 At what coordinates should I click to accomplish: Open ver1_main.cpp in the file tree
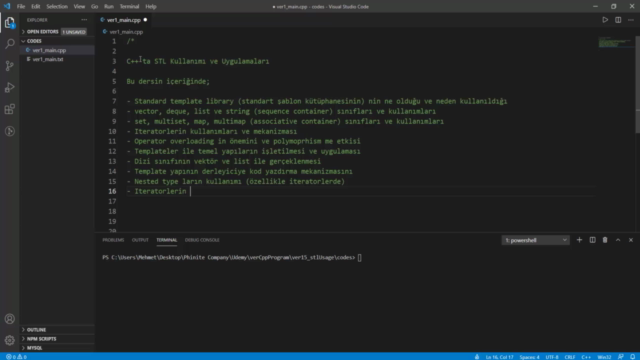click(x=49, y=50)
